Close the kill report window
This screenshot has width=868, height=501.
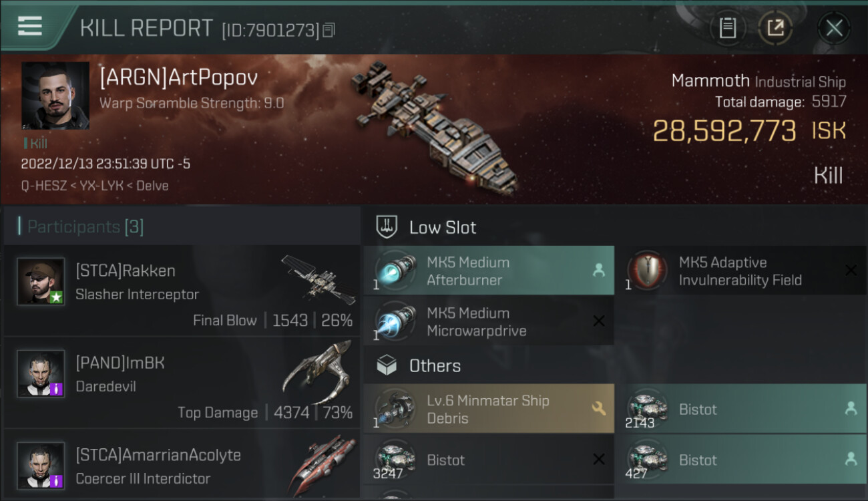pos(834,28)
